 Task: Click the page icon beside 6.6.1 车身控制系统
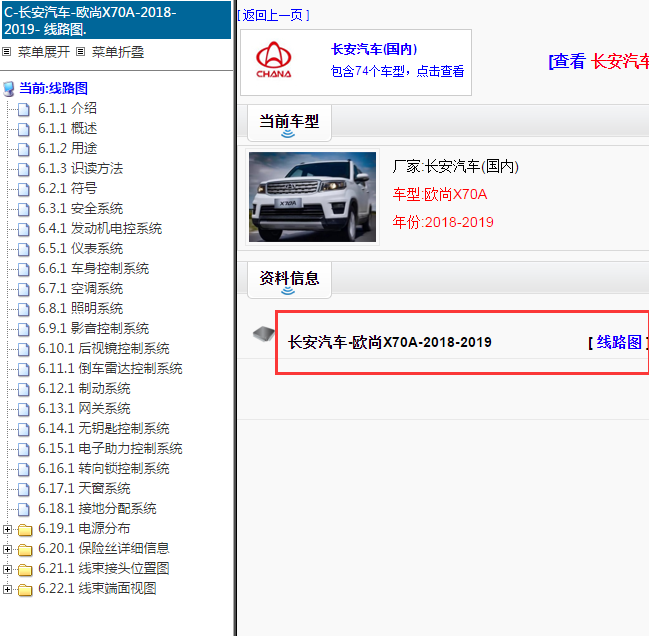(24, 269)
